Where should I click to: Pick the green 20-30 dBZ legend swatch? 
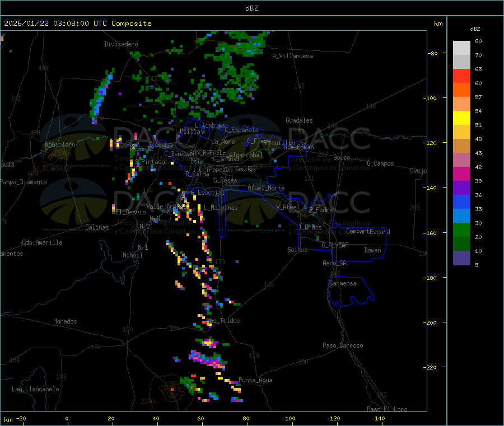point(461,230)
